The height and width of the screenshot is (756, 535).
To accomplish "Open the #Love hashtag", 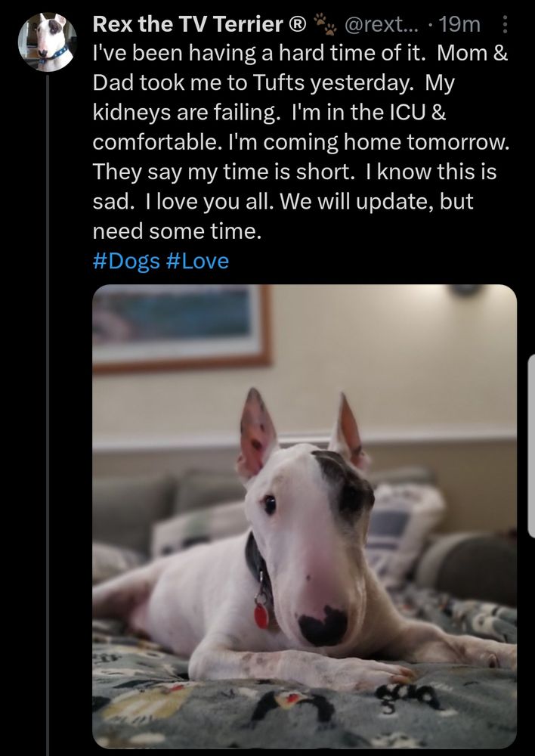I will point(197,262).
